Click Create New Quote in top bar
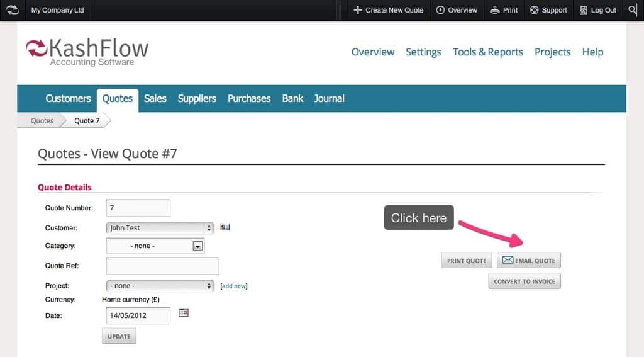This screenshot has height=357, width=644. click(388, 10)
